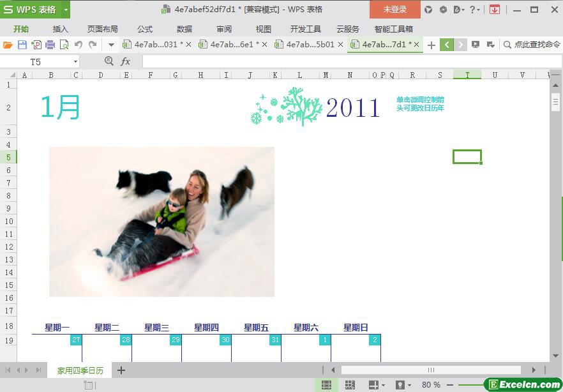Click the 80 % zoom level
This screenshot has height=392, width=563.
pos(432,385)
